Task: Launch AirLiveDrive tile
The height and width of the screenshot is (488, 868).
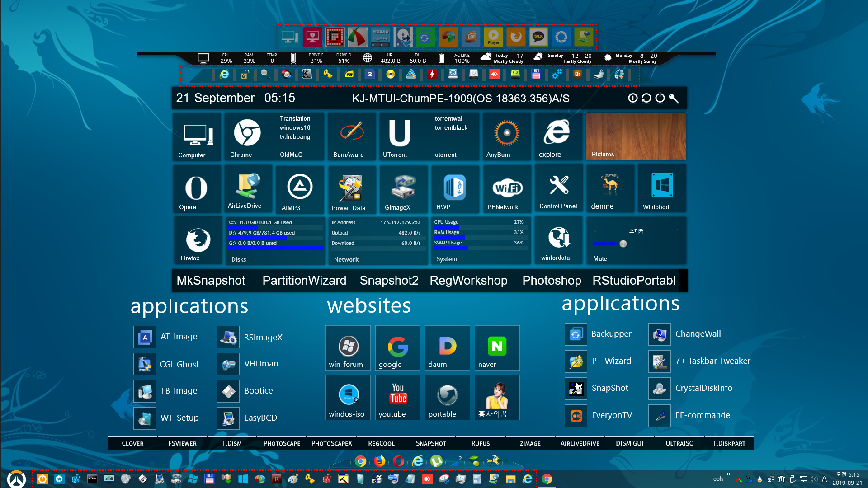Action: [248, 188]
